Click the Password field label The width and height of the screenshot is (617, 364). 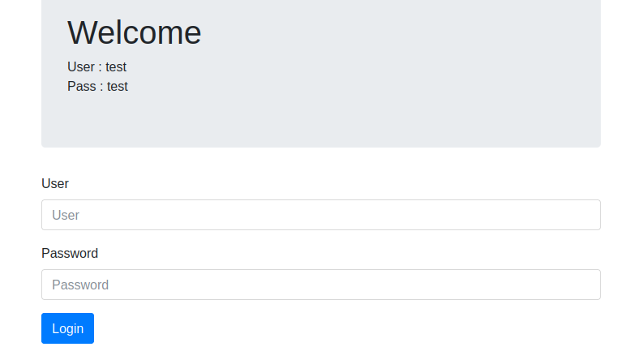point(70,253)
